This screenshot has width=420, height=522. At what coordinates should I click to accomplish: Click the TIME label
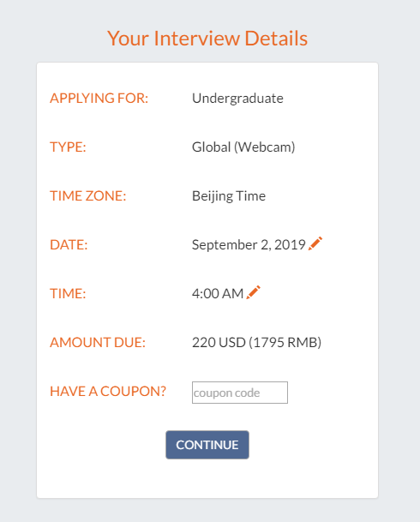[68, 294]
